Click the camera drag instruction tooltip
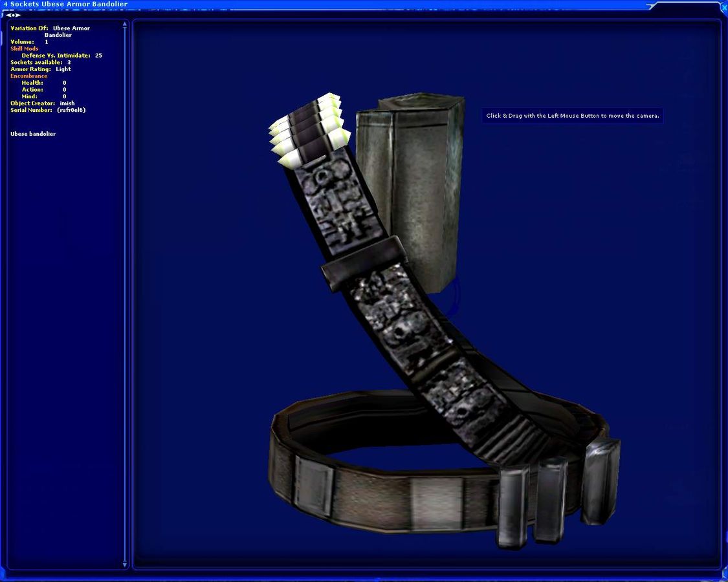Image resolution: width=728 pixels, height=582 pixels. pyautogui.click(x=572, y=116)
